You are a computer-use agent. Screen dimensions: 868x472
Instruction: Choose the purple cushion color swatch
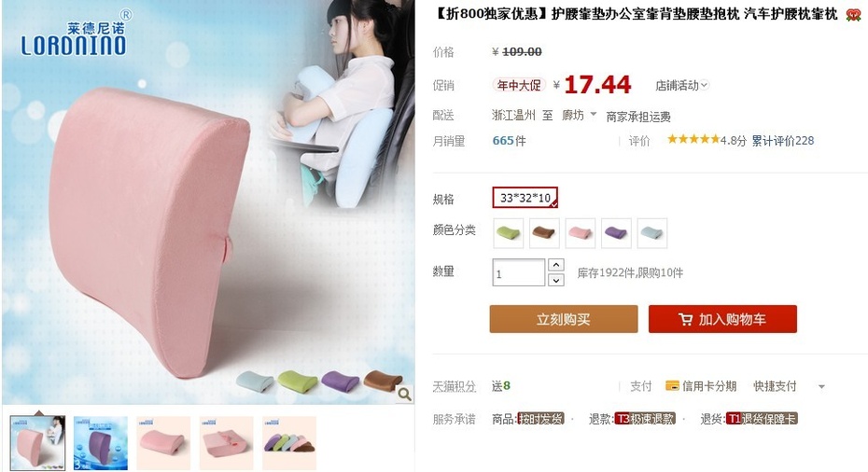point(616,233)
